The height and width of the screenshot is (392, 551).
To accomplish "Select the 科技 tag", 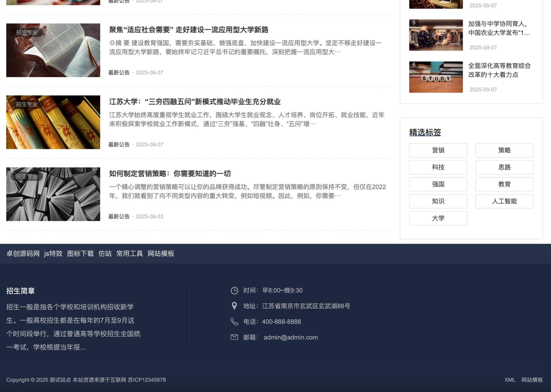I will 438,167.
